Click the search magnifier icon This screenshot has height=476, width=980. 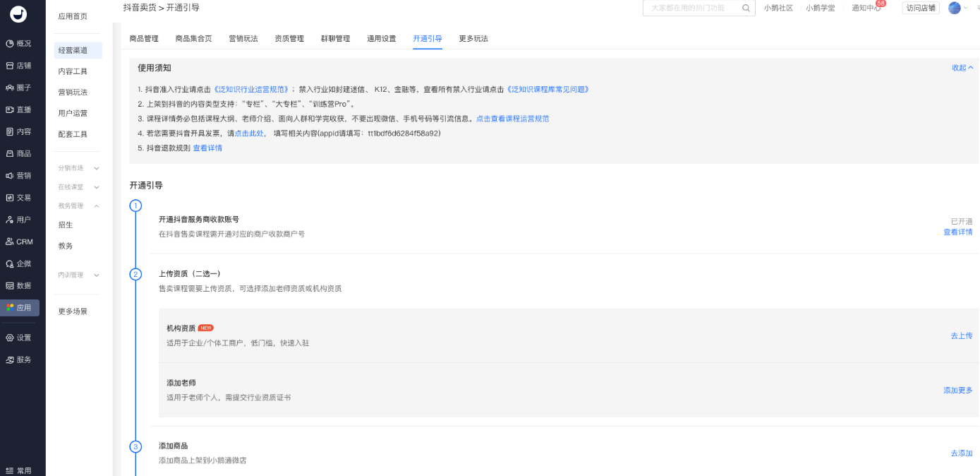click(746, 8)
